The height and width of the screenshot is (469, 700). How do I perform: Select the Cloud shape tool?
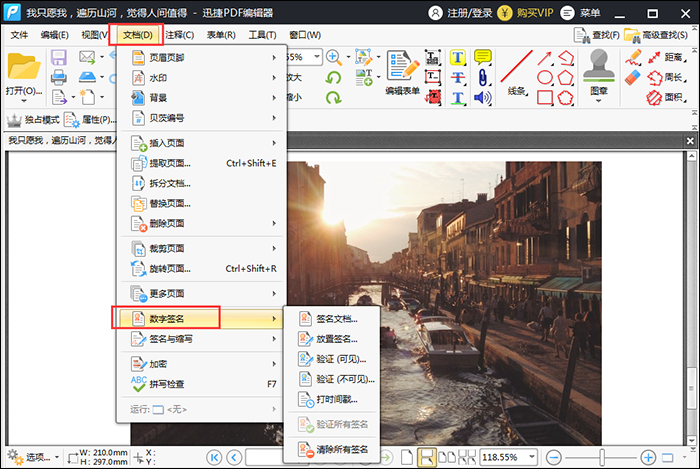566,97
